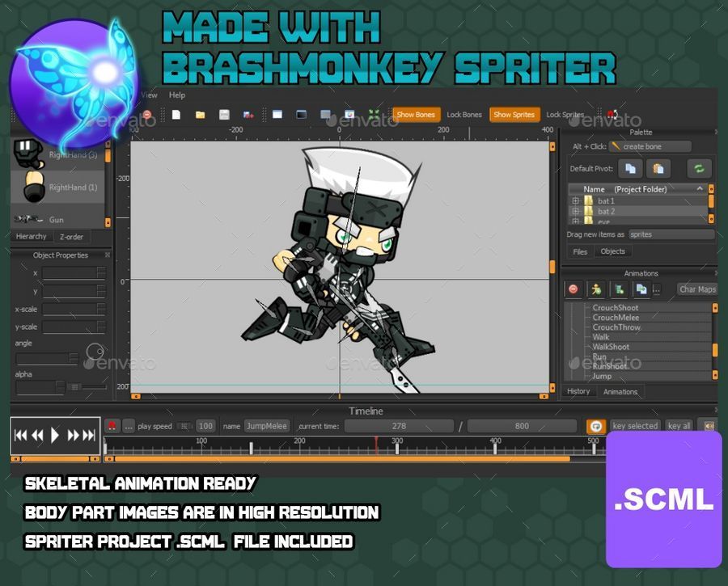This screenshot has width=728, height=586.
Task: Select the Run animation
Action: 599,356
